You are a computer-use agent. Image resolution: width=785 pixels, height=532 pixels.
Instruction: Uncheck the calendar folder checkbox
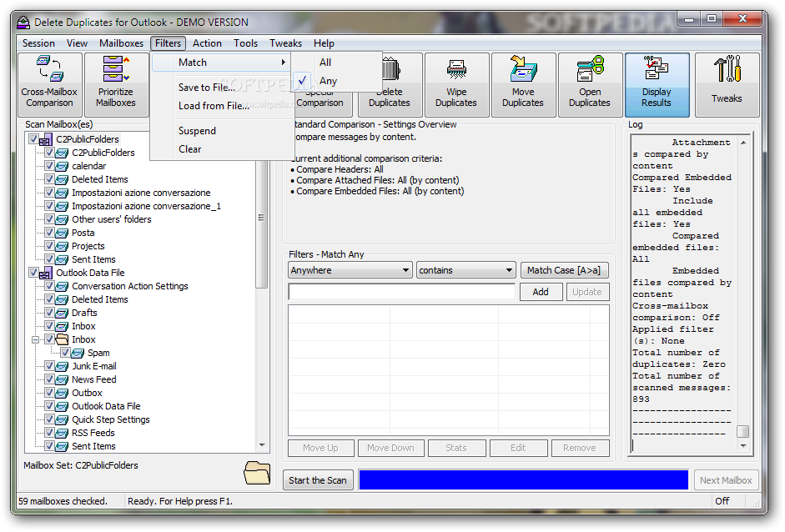(x=49, y=166)
